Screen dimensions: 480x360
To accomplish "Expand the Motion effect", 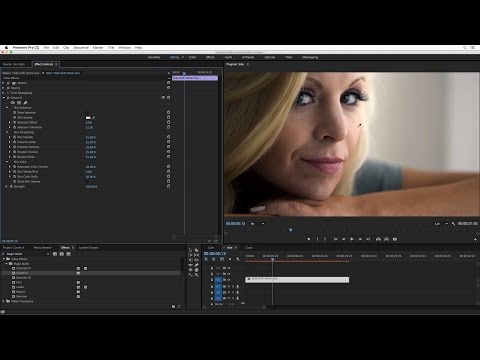I will [x=4, y=83].
